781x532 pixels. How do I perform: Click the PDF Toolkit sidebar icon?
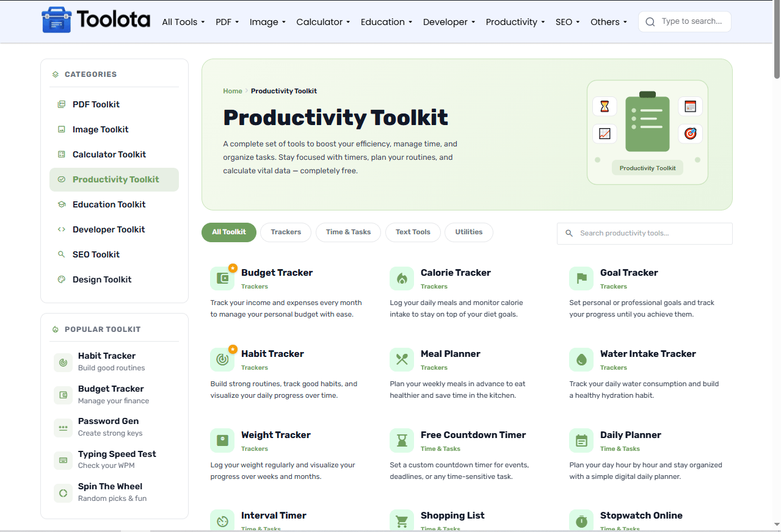pos(61,104)
